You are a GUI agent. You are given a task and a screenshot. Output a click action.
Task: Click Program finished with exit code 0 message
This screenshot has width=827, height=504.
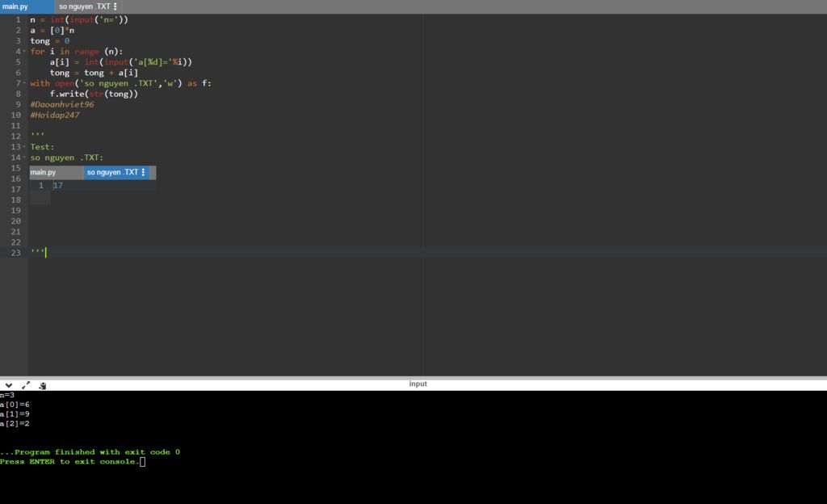click(x=90, y=451)
